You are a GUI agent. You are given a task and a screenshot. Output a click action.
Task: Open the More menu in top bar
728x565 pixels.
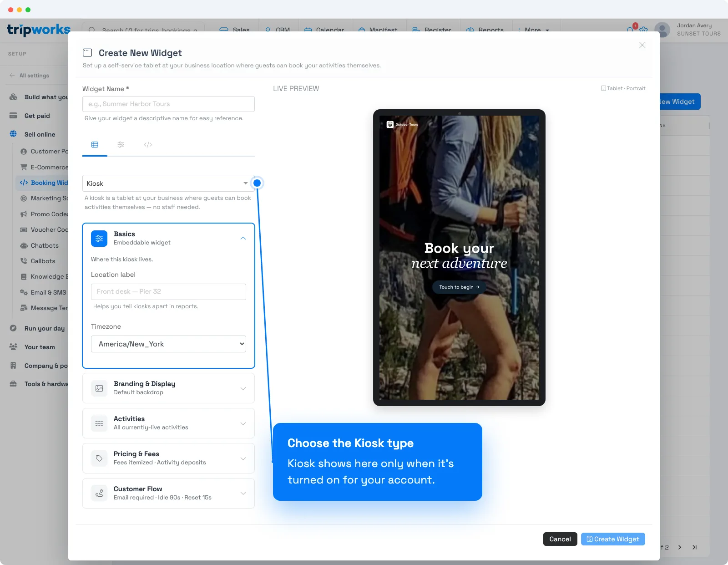tap(534, 30)
